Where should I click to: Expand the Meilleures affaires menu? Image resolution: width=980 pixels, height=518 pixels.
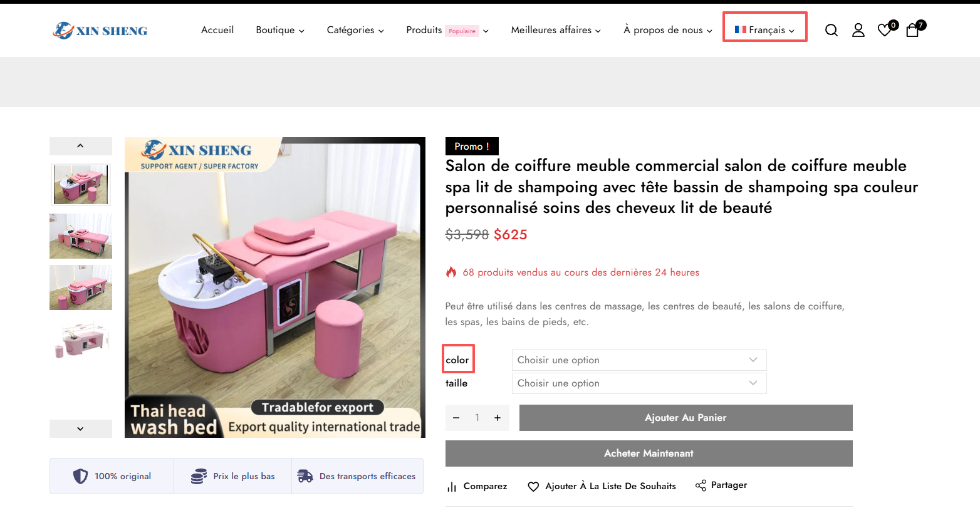coord(556,30)
